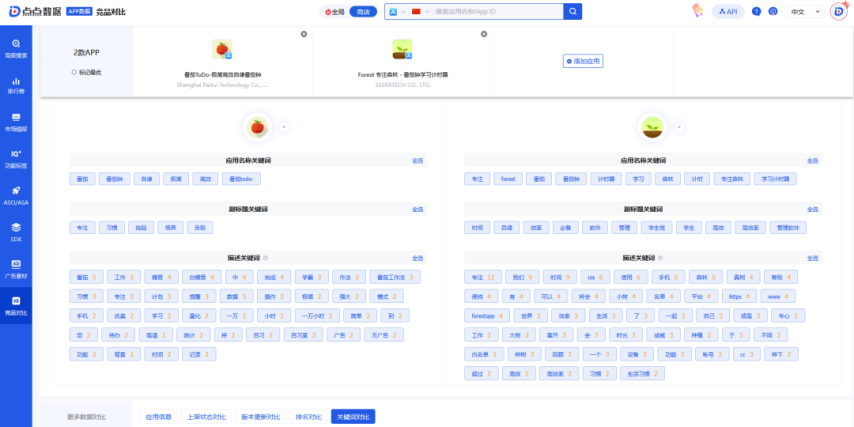
Task: Click the coupon gift icon in header
Action: point(698,11)
